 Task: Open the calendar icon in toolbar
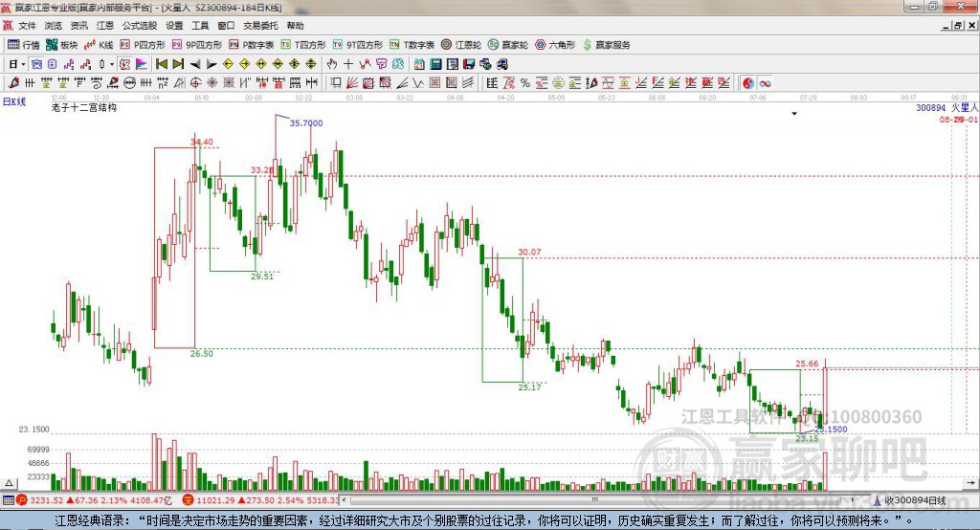point(419,64)
